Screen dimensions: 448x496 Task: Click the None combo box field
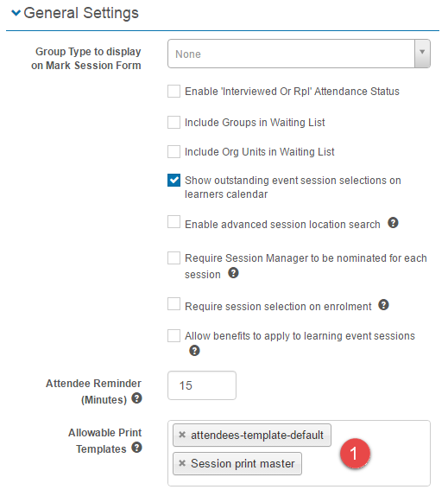299,54
